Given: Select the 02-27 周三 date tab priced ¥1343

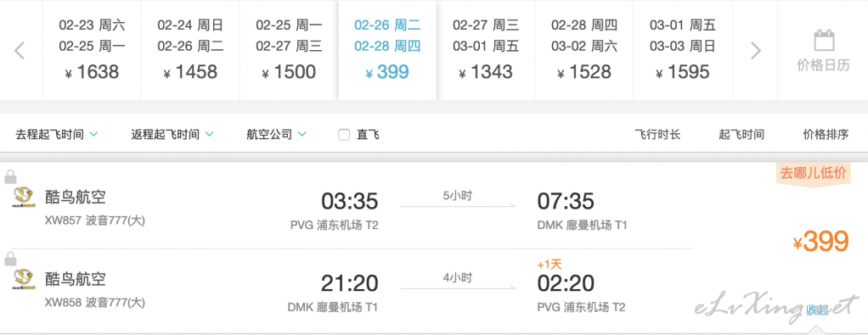Looking at the screenshot, I should click(486, 50).
